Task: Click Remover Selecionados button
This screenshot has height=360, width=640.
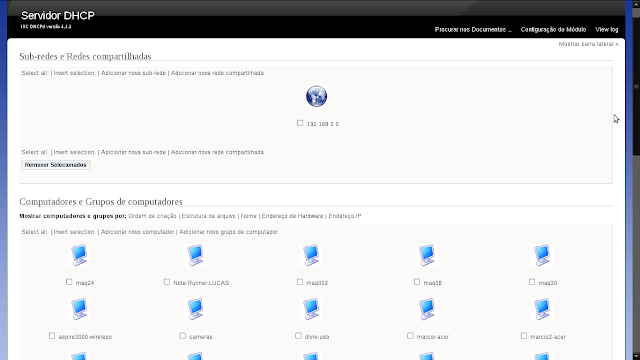Action: tap(56, 165)
